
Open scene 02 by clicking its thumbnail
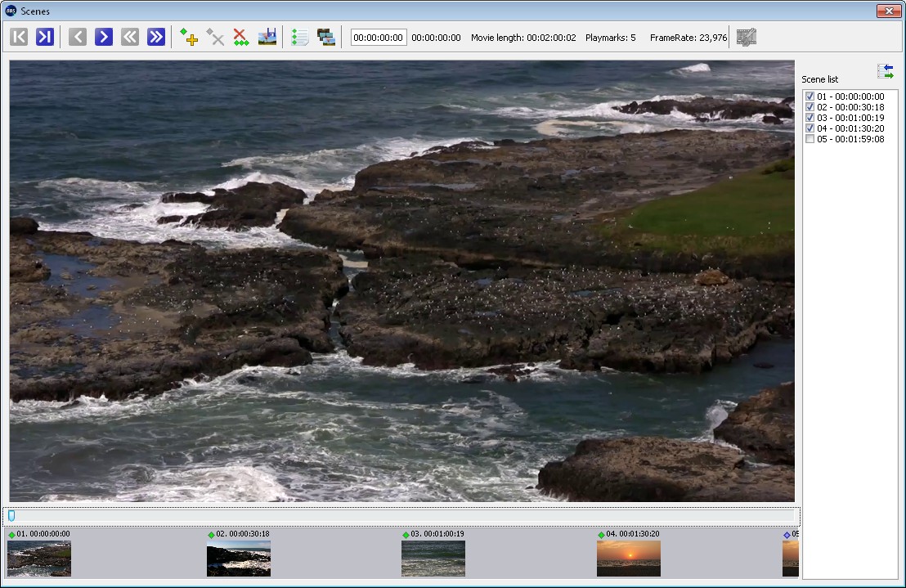pyautogui.click(x=238, y=559)
